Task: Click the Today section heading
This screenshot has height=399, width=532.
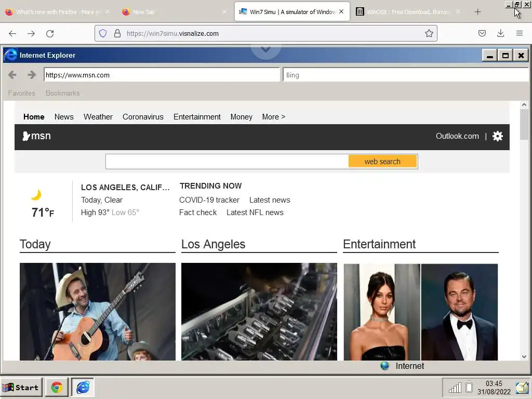Action: click(35, 244)
